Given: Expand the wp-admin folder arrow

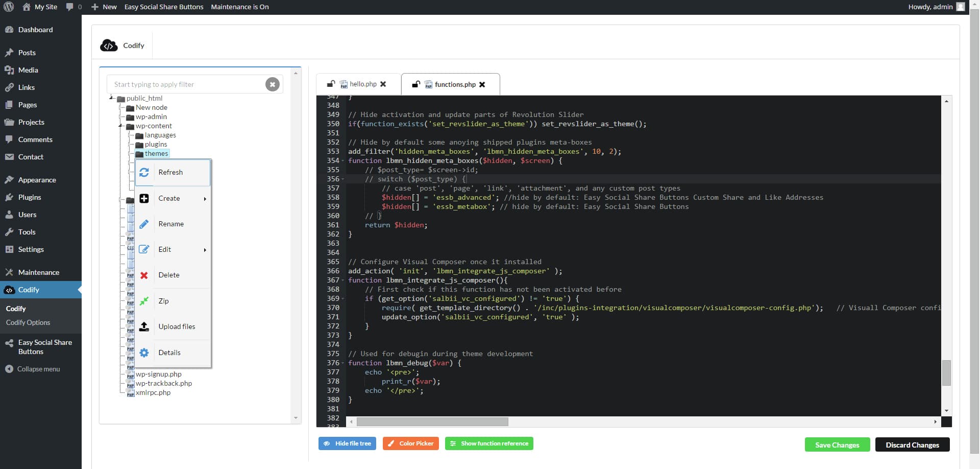Looking at the screenshot, I should pos(121,116).
